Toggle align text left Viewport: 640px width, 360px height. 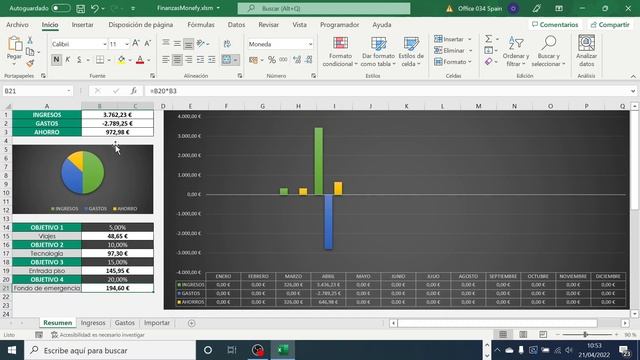point(165,60)
